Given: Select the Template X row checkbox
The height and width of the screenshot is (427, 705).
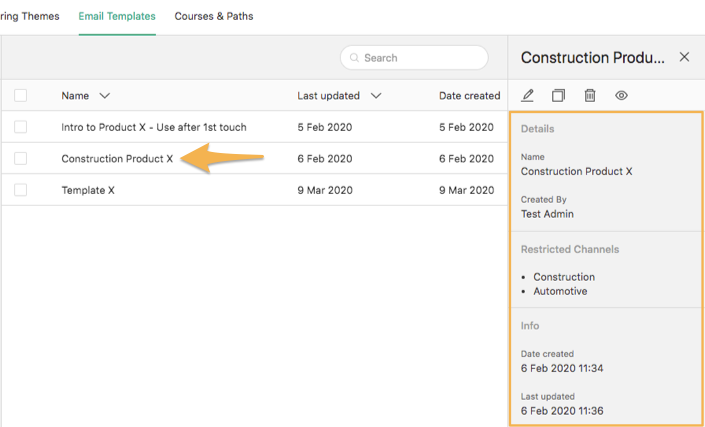Looking at the screenshot, I should [x=20, y=190].
